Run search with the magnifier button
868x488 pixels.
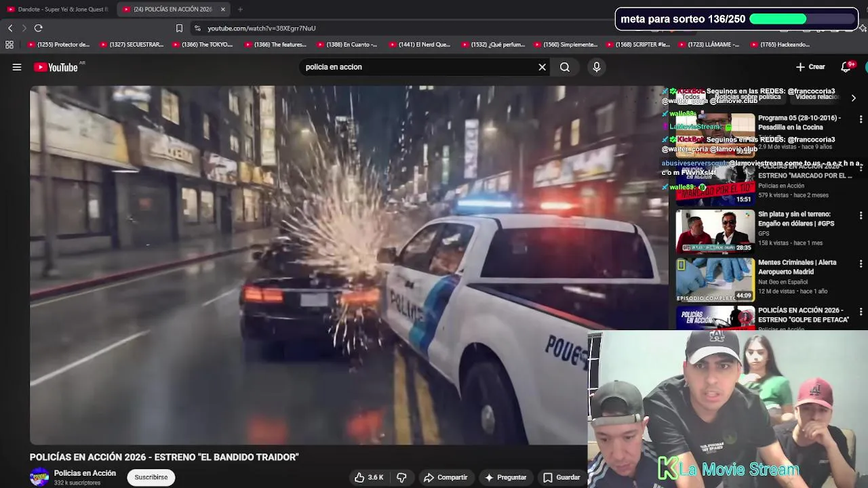pyautogui.click(x=565, y=67)
